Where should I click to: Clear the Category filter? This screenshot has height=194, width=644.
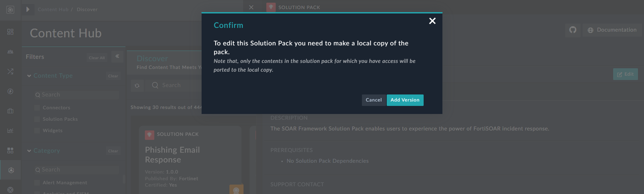point(113,151)
